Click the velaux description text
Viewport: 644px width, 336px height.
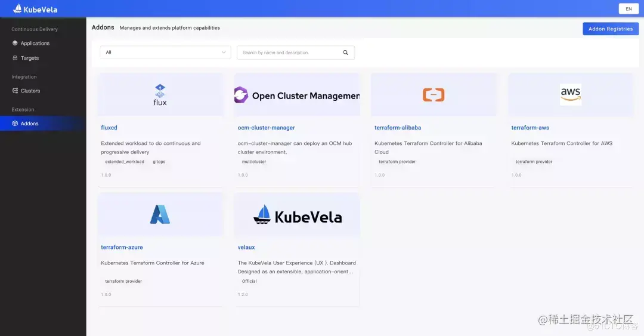297,267
